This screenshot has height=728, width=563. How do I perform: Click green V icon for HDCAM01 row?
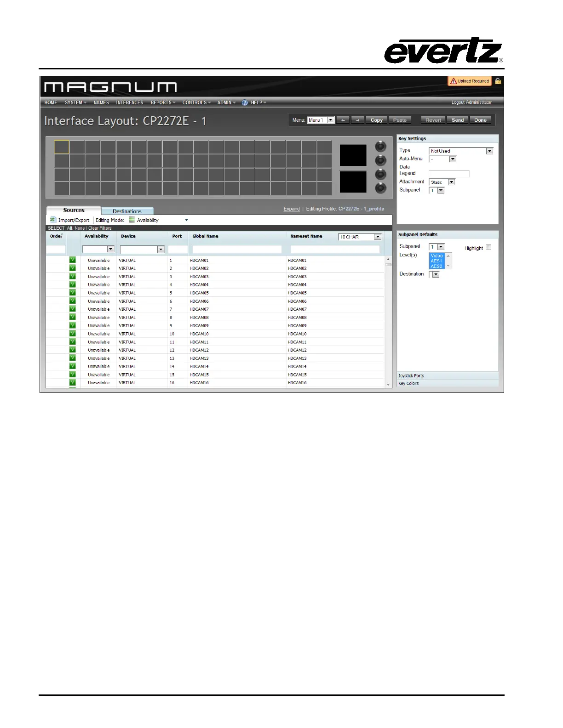(73, 260)
